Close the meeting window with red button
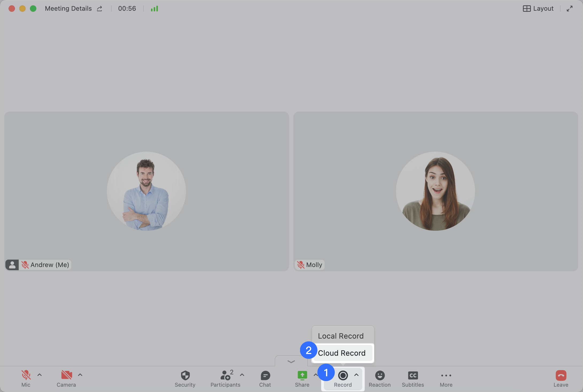The image size is (583, 392). click(12, 9)
